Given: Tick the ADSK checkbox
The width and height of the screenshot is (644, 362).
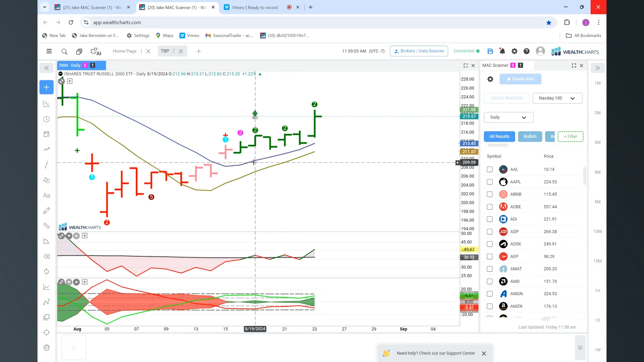Looking at the screenshot, I should [490, 244].
